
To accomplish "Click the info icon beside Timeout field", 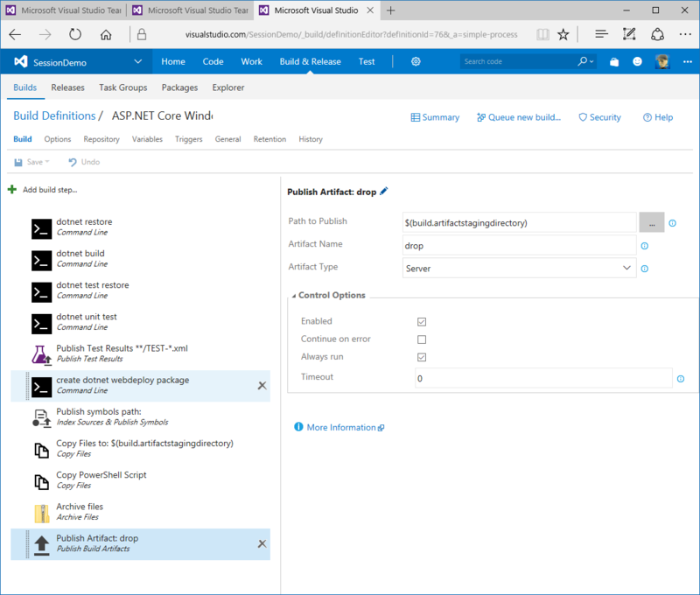I will [681, 379].
